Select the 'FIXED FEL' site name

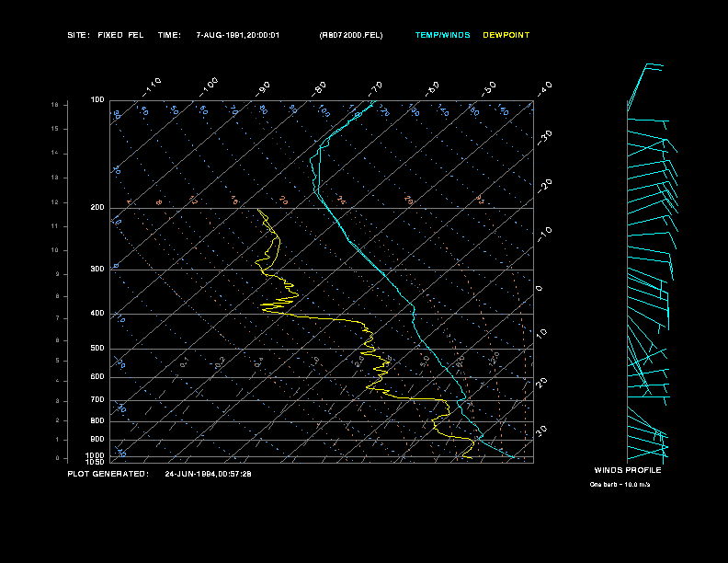coord(120,35)
